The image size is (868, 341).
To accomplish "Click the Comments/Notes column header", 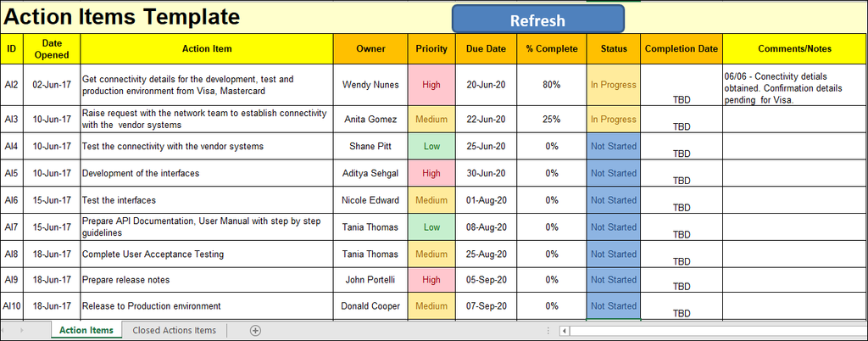I will pyautogui.click(x=794, y=49).
